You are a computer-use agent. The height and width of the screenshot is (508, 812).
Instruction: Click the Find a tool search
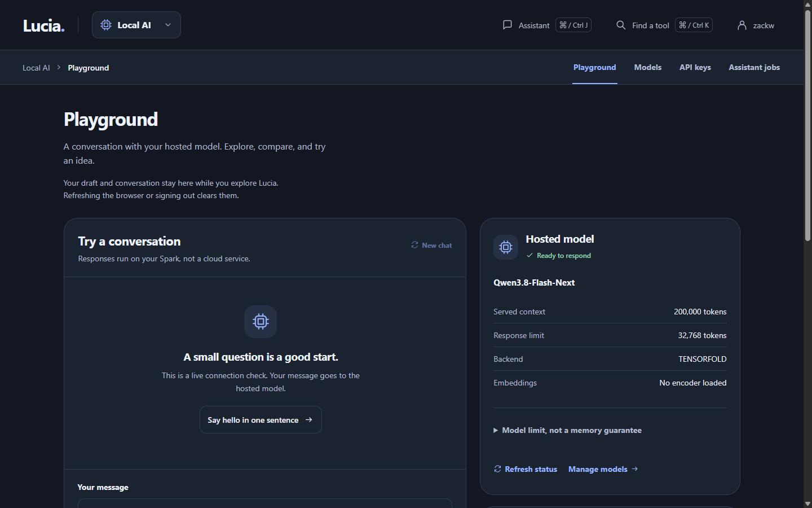point(664,25)
